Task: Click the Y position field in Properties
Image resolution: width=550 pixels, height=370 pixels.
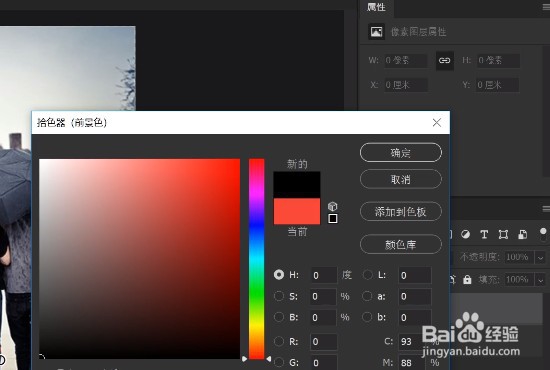Action: [x=497, y=85]
